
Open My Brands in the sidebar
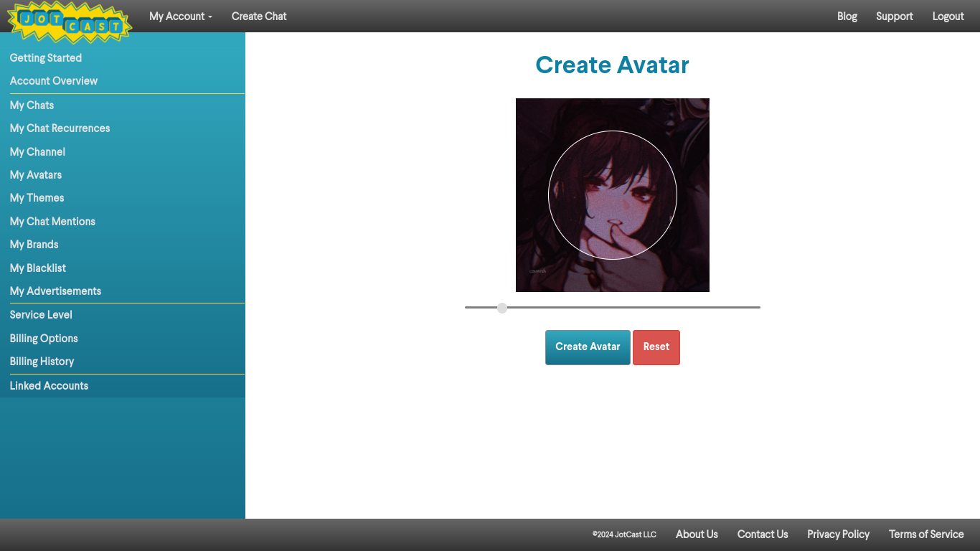(x=34, y=244)
